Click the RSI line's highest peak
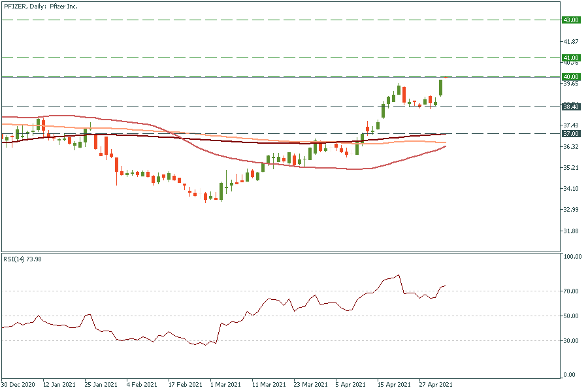This screenshot has height=392, width=588. [x=399, y=275]
